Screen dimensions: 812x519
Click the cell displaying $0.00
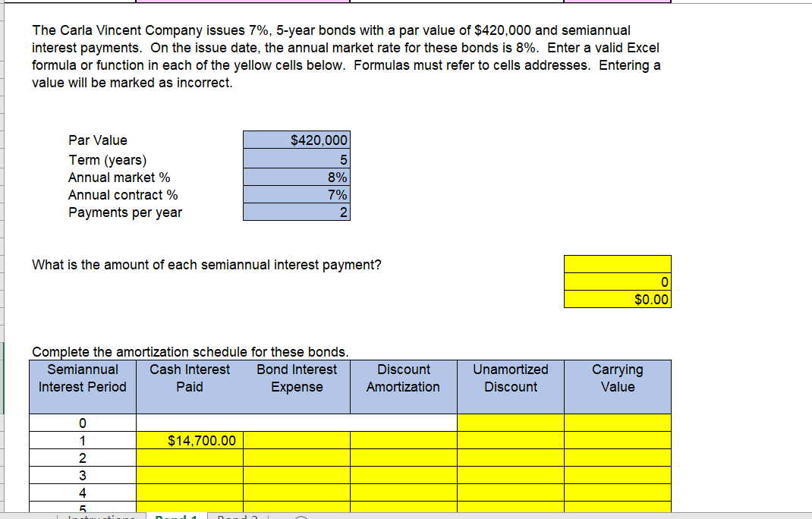click(x=618, y=299)
